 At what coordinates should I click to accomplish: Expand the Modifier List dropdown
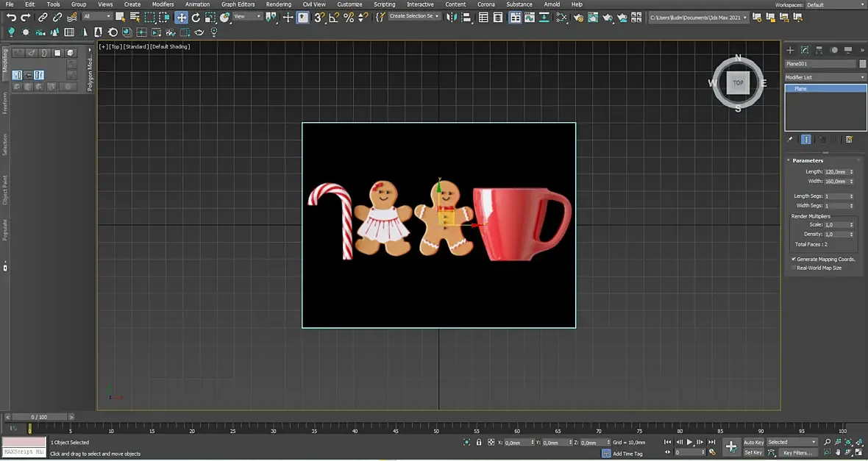[825, 77]
